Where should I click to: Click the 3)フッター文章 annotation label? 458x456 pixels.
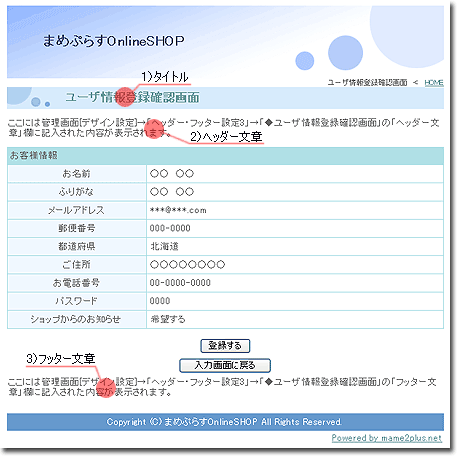click(x=61, y=359)
